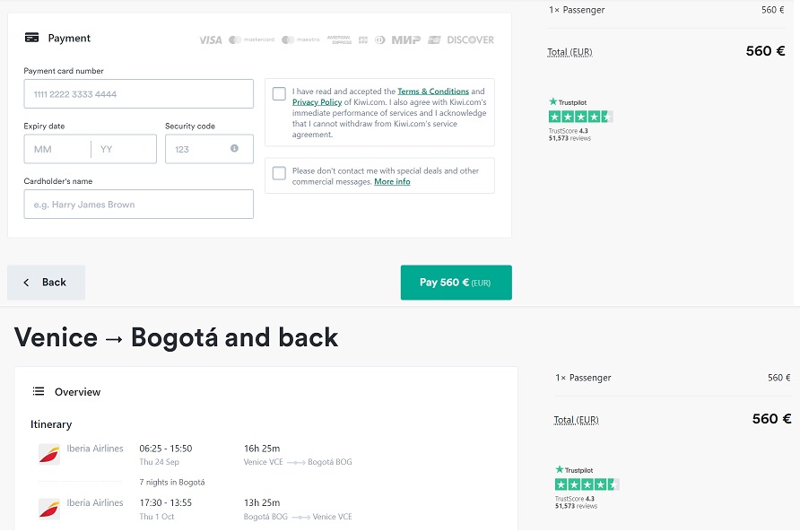Accept the Terms & Conditions checkbox
The width and height of the screenshot is (800, 532).
[x=279, y=93]
